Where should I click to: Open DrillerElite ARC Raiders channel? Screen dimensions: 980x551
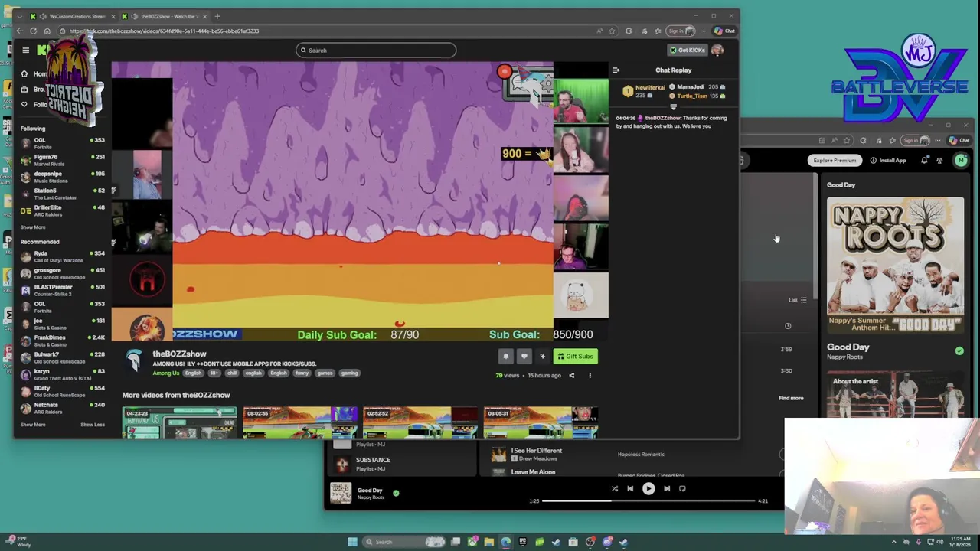pyautogui.click(x=63, y=210)
